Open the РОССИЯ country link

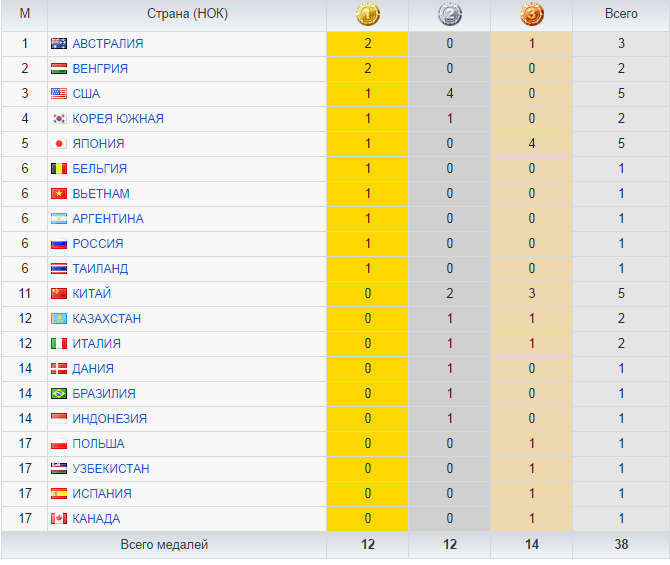click(x=98, y=244)
